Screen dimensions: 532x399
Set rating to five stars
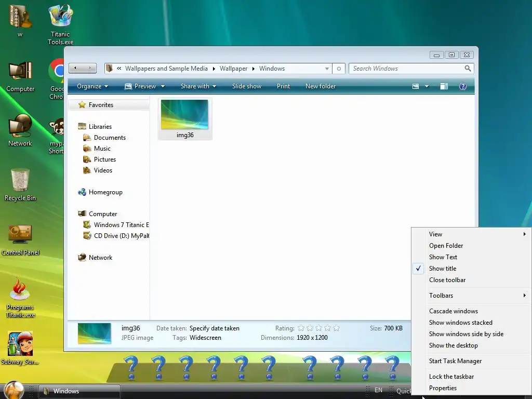[336, 328]
